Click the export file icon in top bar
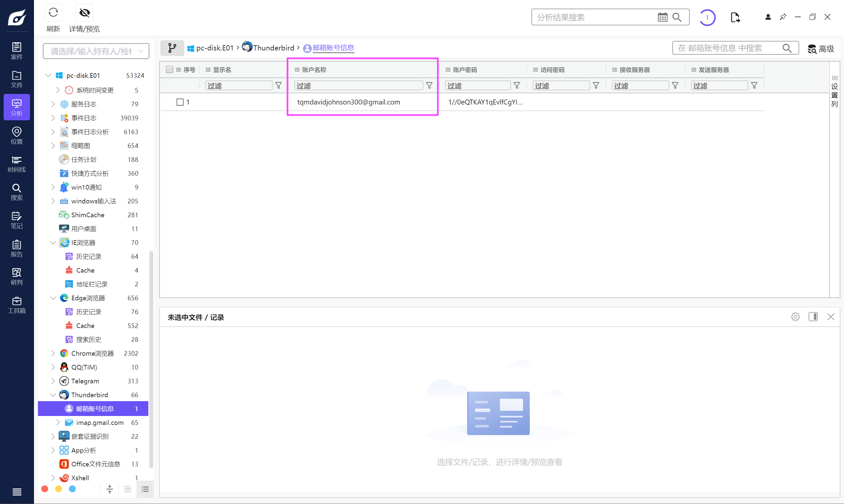Image resolution: width=844 pixels, height=504 pixels. tap(735, 17)
